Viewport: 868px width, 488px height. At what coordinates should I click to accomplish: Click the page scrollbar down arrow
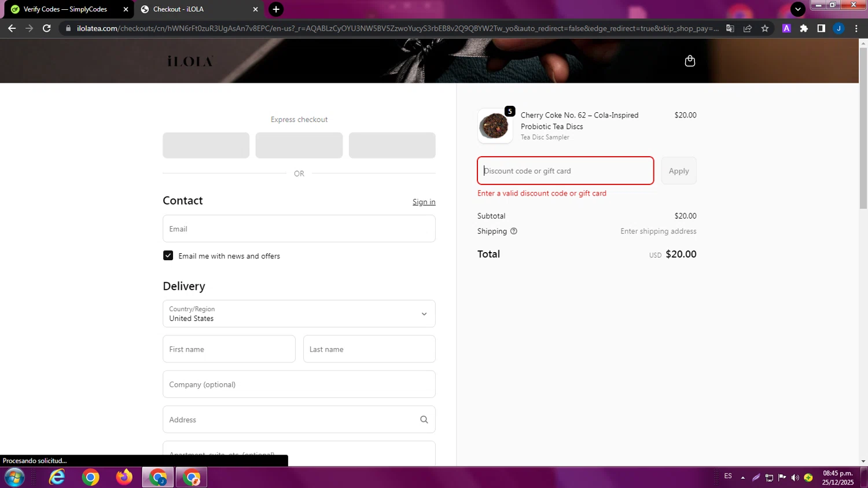[863, 461]
